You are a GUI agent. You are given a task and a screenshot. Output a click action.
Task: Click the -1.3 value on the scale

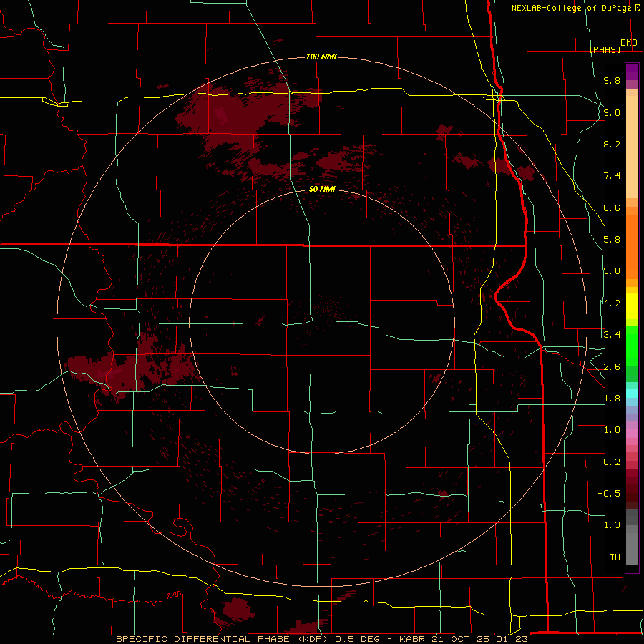(609, 525)
